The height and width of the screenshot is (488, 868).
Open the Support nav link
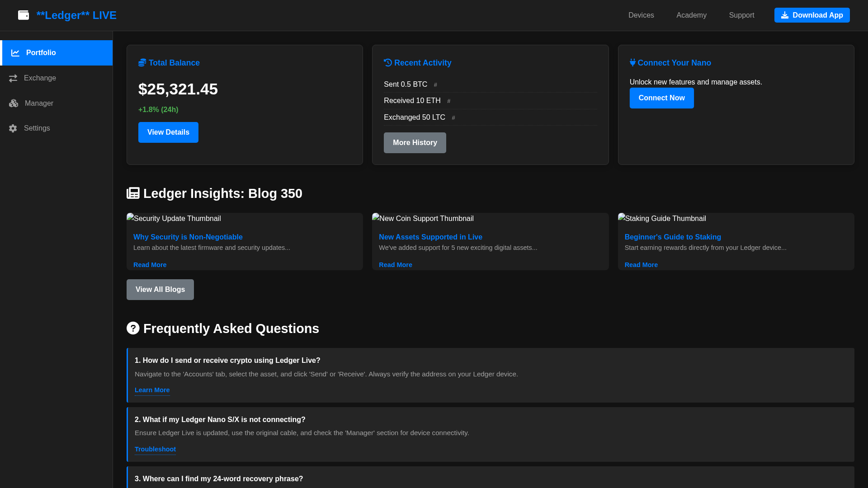tap(741, 15)
